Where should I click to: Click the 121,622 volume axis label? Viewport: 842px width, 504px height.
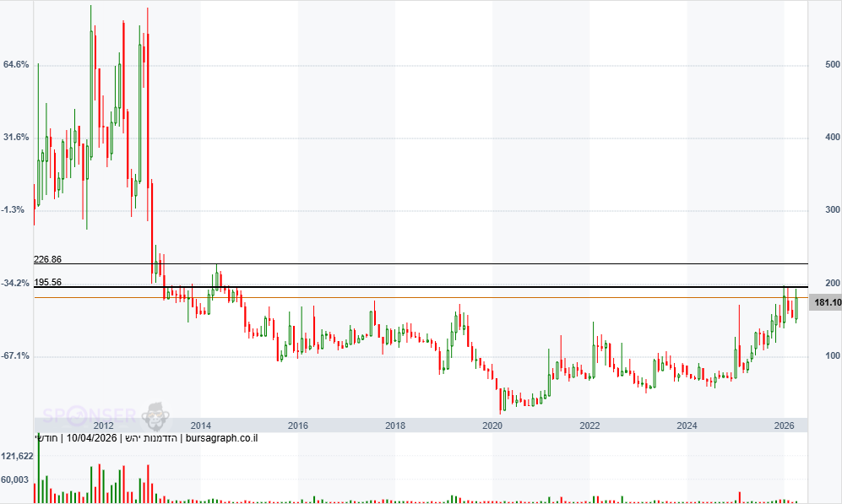click(x=17, y=457)
